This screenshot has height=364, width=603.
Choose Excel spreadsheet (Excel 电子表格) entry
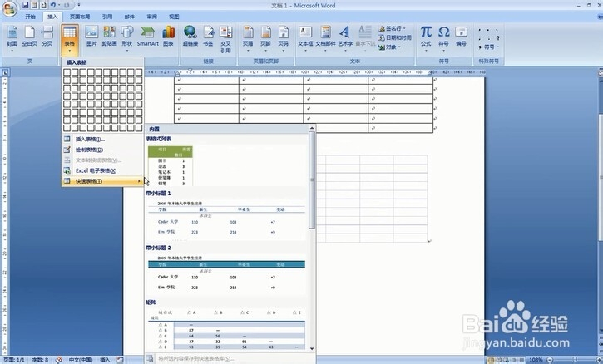(x=102, y=170)
